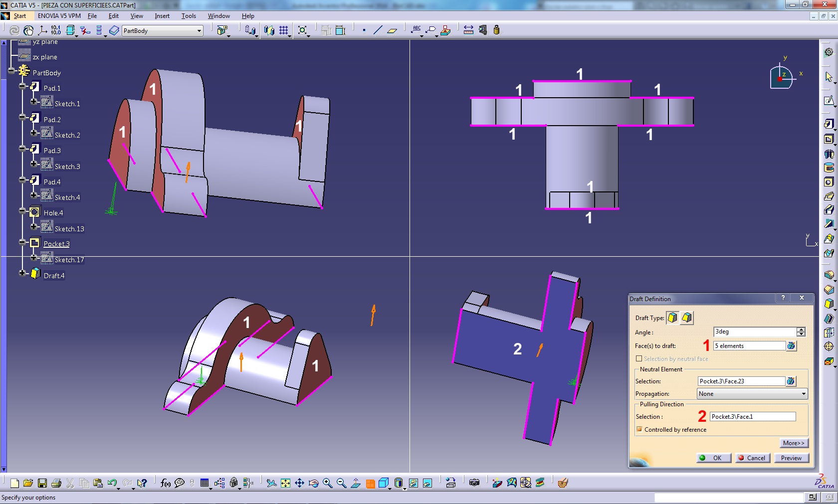Click the Sketcher icon in right toolbar
The image size is (838, 504).
tap(829, 101)
